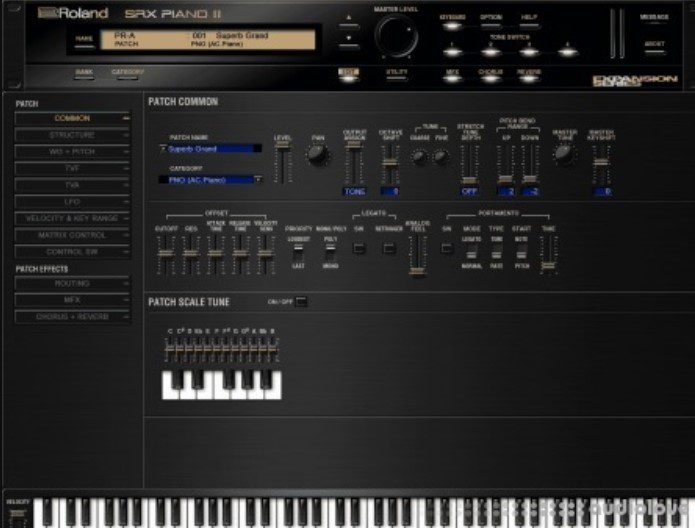Image resolution: width=695 pixels, height=528 pixels.
Task: Toggle Tone Switch 2
Action: coord(491,51)
